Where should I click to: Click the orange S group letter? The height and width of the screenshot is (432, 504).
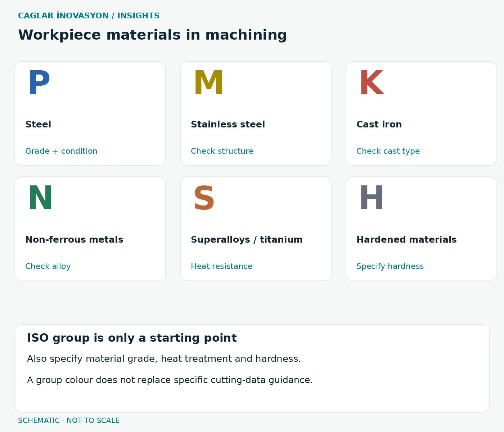[x=204, y=198]
